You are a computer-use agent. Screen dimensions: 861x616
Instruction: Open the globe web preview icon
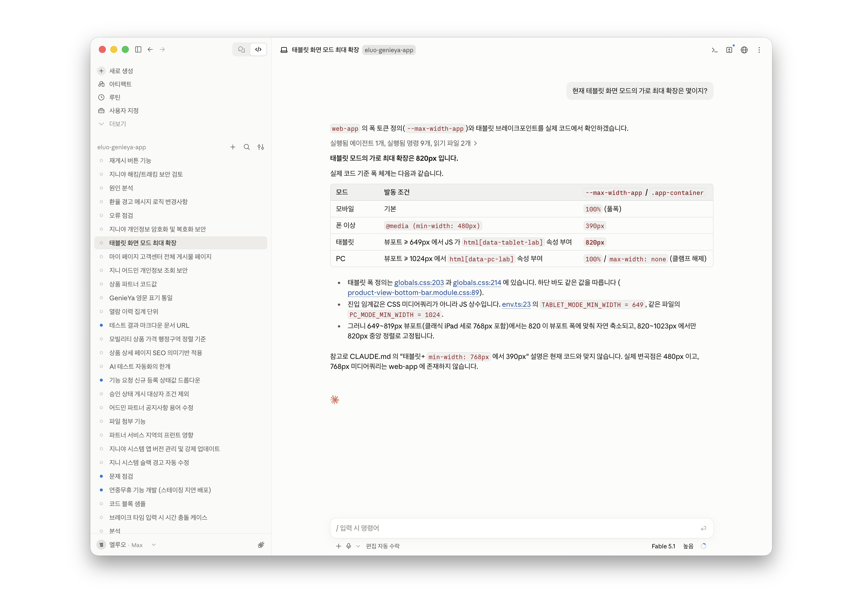click(744, 50)
